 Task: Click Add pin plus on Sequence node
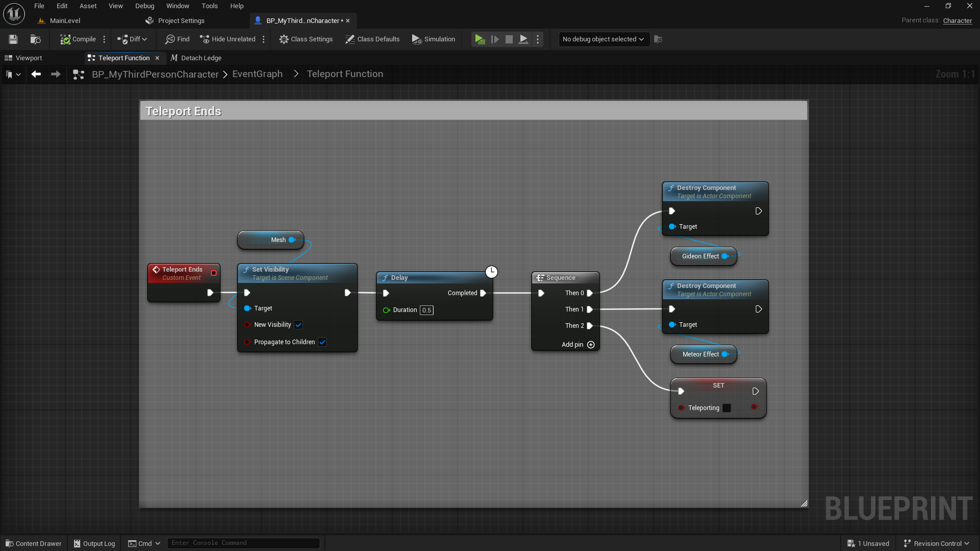591,345
